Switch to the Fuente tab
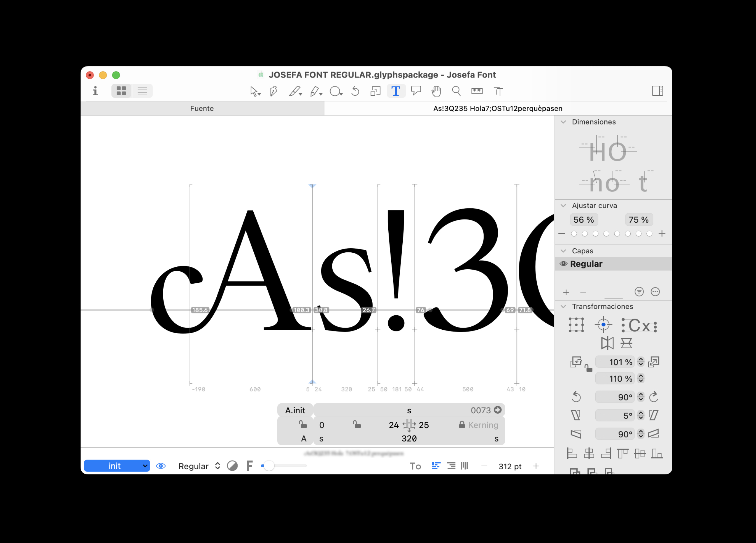 pos(202,109)
